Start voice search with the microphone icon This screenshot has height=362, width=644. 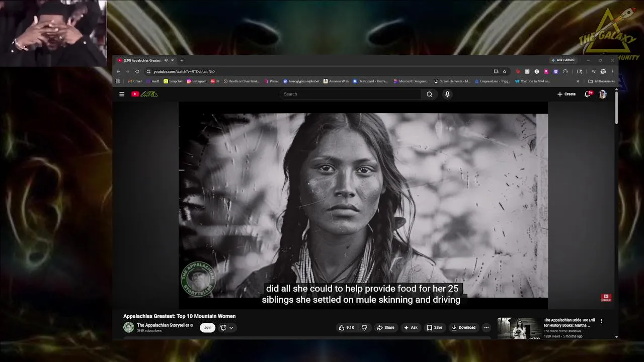point(447,94)
